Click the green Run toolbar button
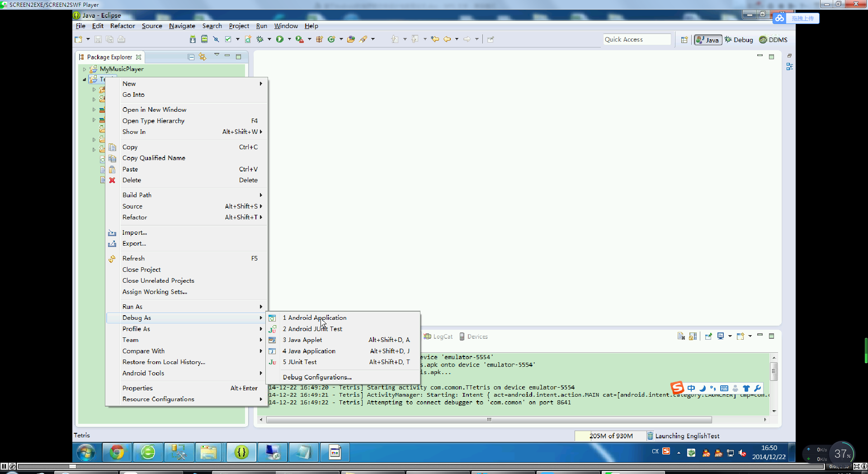The width and height of the screenshot is (868, 474). click(280, 39)
